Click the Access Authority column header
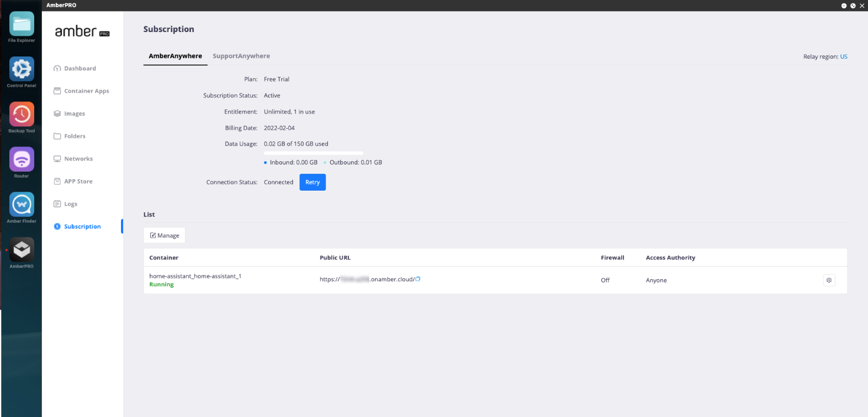868x417 pixels. point(671,258)
